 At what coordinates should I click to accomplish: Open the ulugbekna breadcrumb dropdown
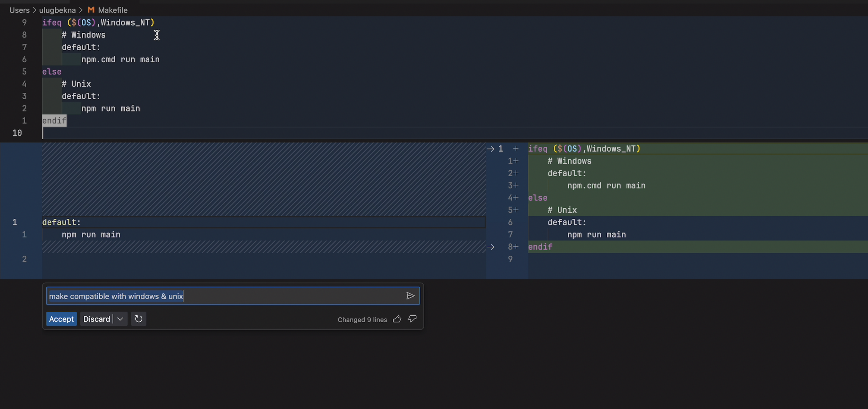click(57, 10)
